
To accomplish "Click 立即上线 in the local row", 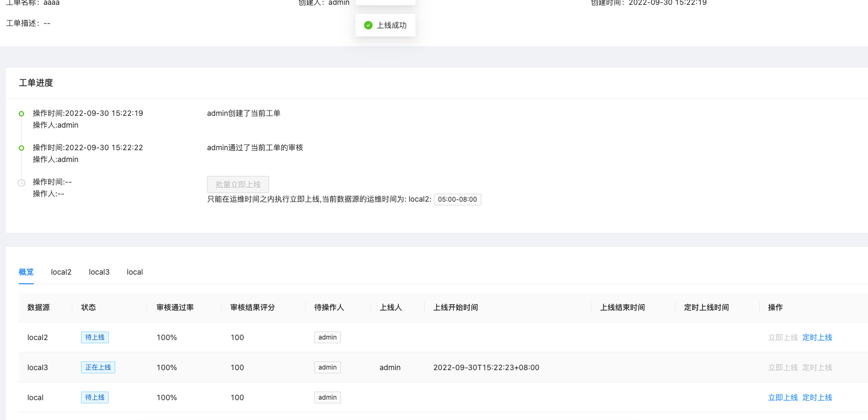I will pos(783,397).
